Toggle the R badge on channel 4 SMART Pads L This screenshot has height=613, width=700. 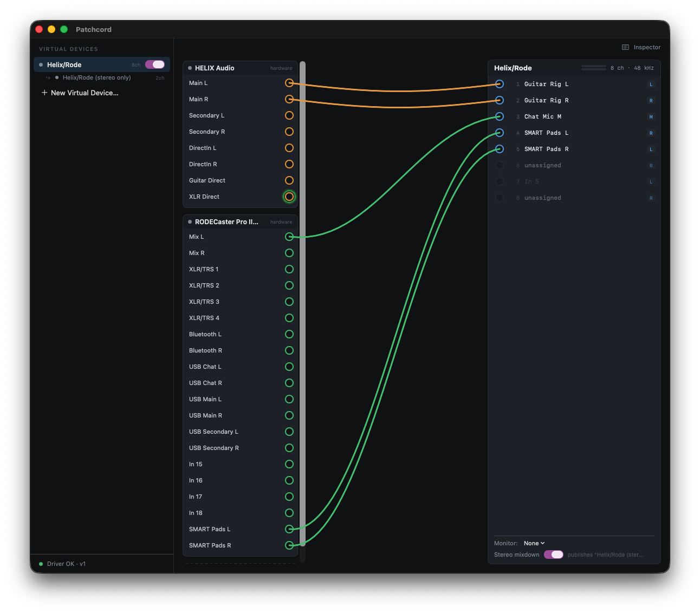pyautogui.click(x=651, y=133)
